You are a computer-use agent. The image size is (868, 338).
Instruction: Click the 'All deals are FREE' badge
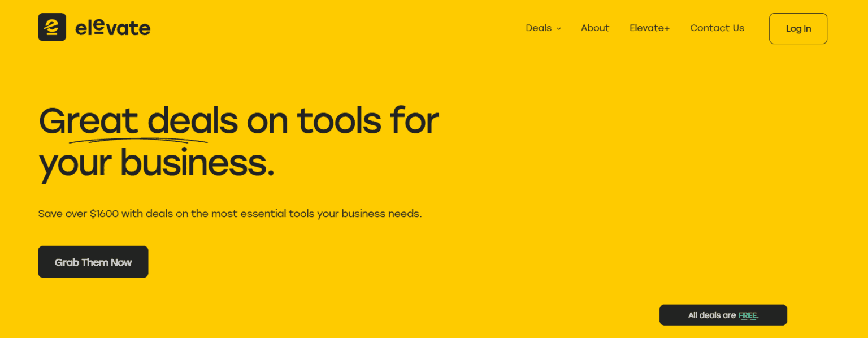[x=723, y=315]
